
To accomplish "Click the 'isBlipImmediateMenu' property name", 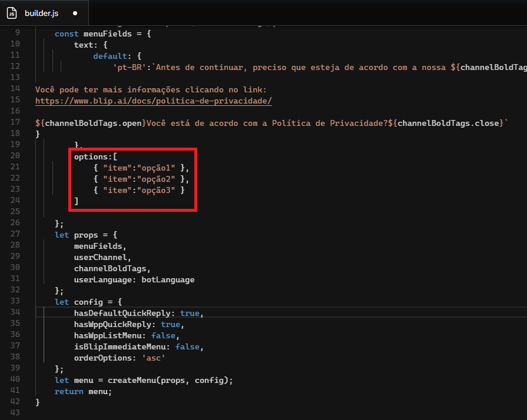I will (x=120, y=347).
